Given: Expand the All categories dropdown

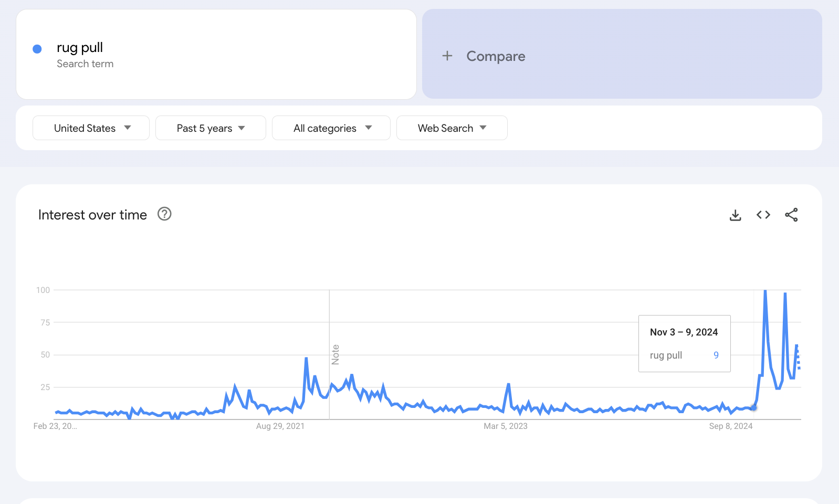Looking at the screenshot, I should [x=331, y=128].
